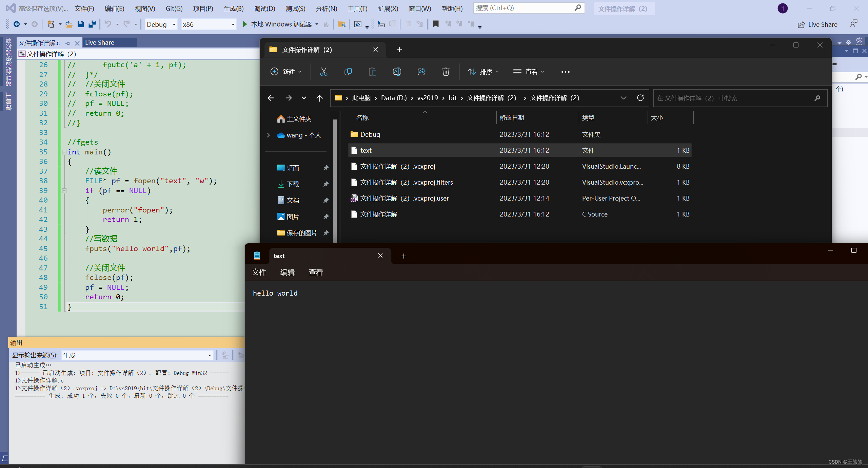The image size is (868, 468).
Task: Click the notification badge in Visual Studio
Action: (783, 8)
